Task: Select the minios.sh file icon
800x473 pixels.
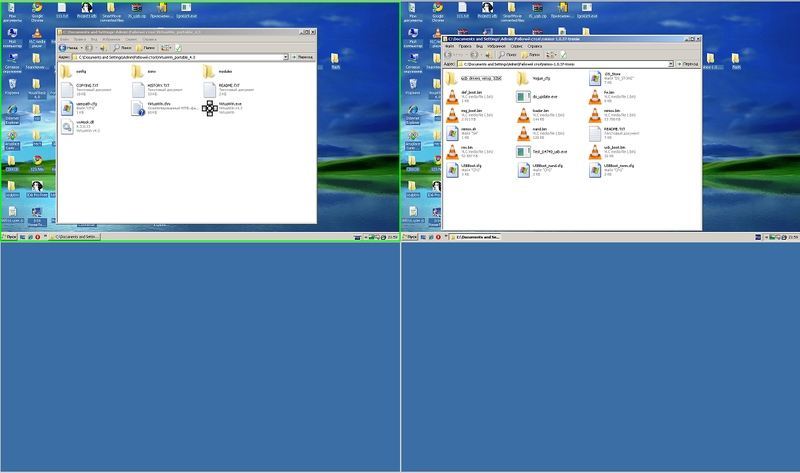Action: [x=453, y=134]
